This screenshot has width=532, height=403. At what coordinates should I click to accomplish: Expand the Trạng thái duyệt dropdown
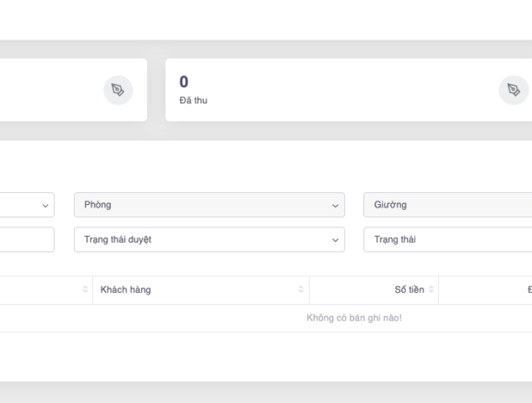tap(209, 240)
